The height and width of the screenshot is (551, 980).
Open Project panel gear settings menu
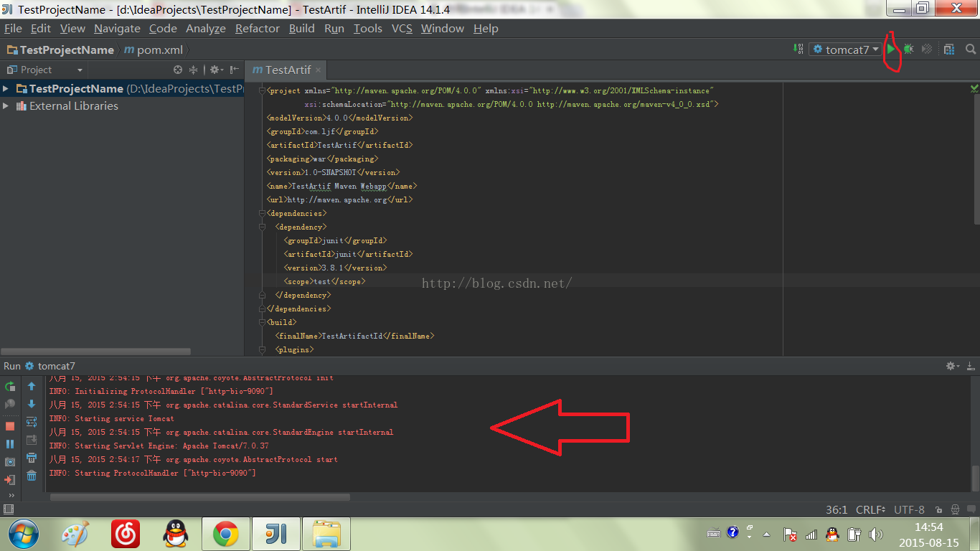tap(216, 70)
